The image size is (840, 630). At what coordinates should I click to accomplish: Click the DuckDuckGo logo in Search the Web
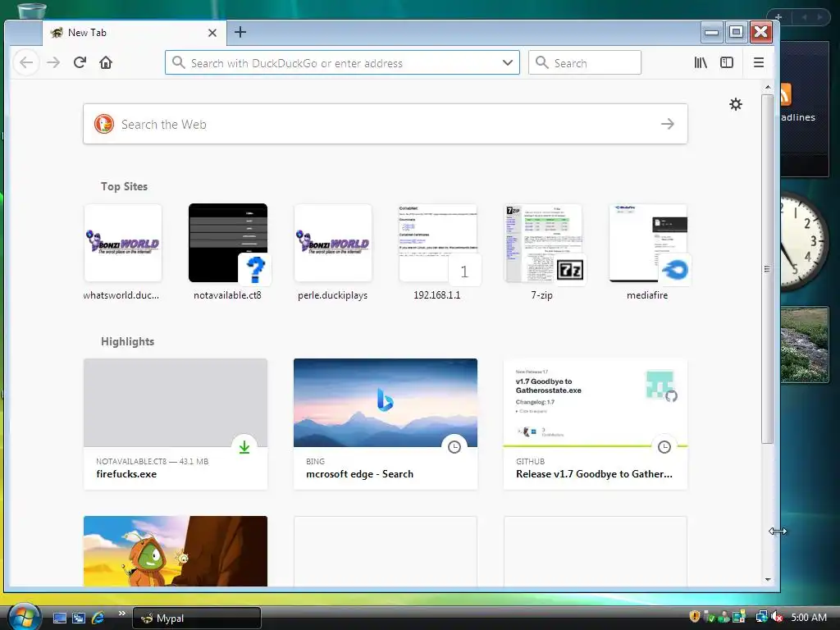pos(104,124)
